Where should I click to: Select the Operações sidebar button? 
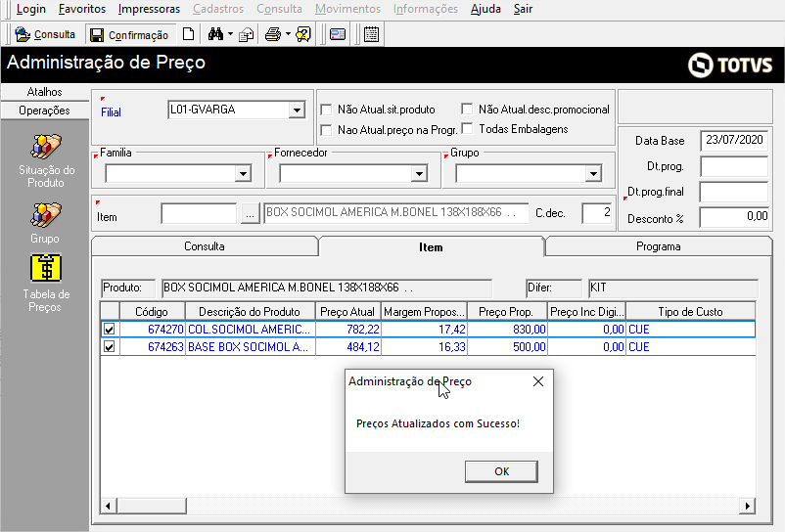(x=45, y=111)
